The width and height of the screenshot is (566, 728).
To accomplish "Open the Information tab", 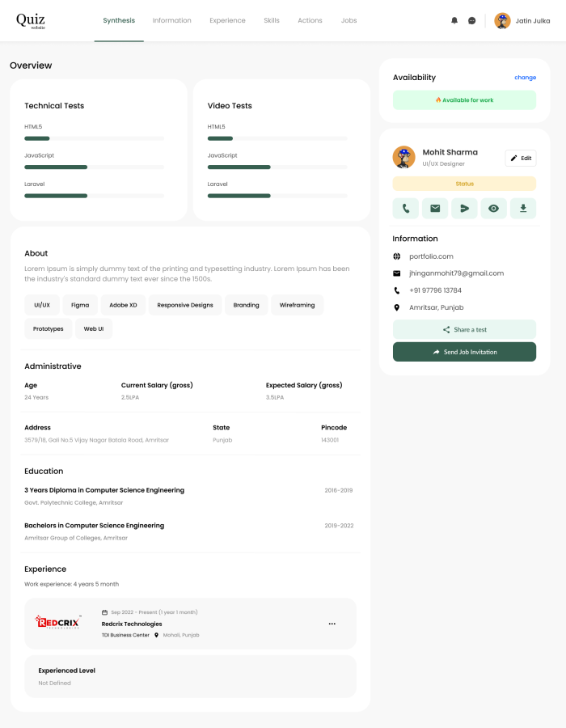I will pyautogui.click(x=171, y=20).
